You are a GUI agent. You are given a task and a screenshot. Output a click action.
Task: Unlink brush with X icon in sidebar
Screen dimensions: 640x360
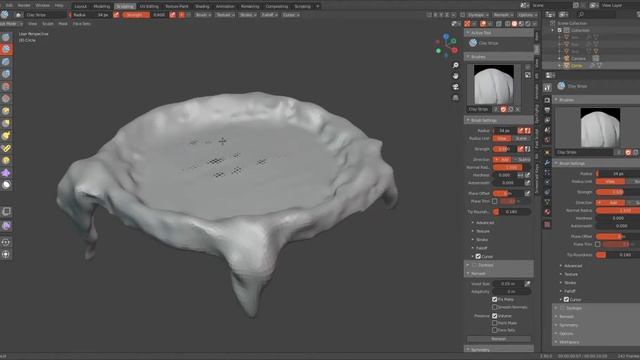pos(518,109)
